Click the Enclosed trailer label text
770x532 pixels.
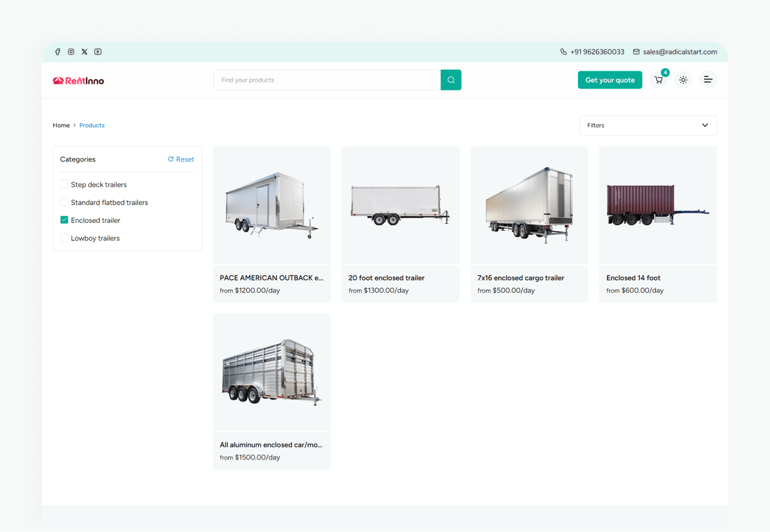click(x=95, y=220)
